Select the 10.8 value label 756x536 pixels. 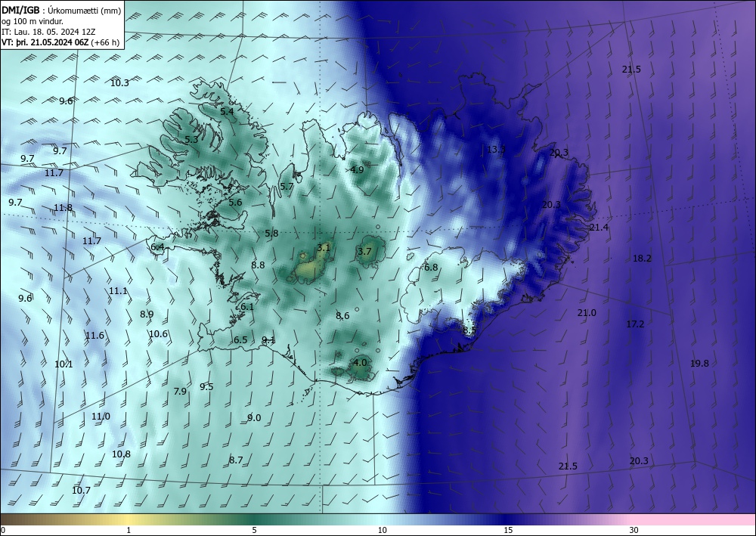(121, 454)
